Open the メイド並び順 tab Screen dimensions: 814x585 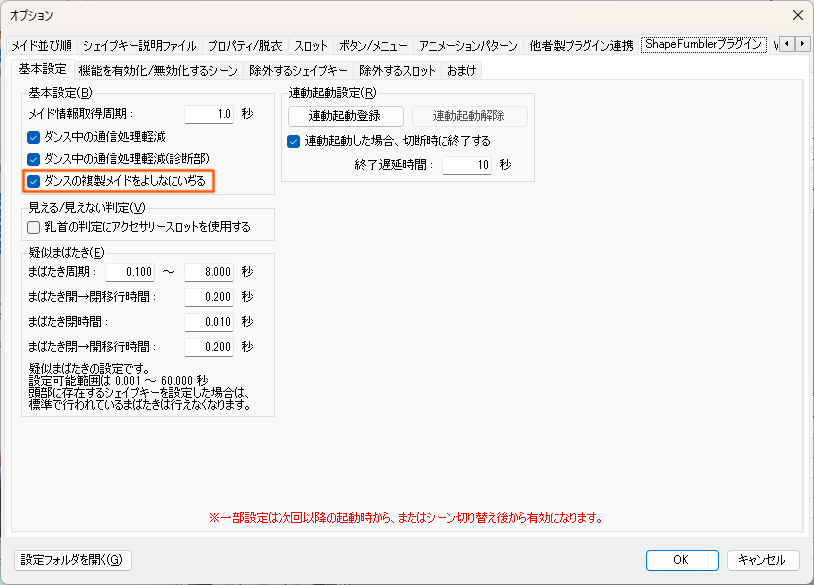pyautogui.click(x=42, y=46)
